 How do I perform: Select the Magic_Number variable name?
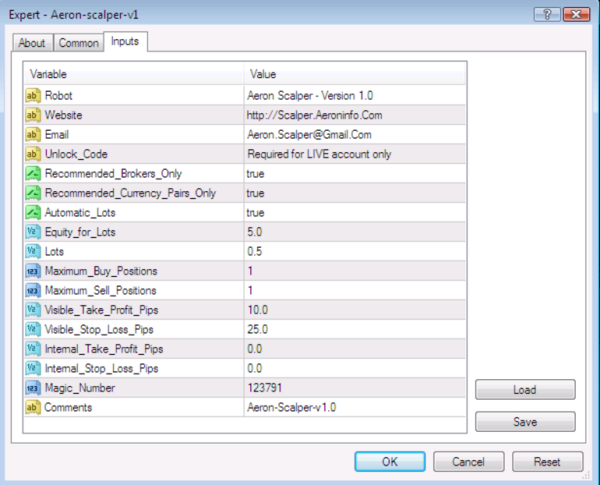tap(80, 388)
